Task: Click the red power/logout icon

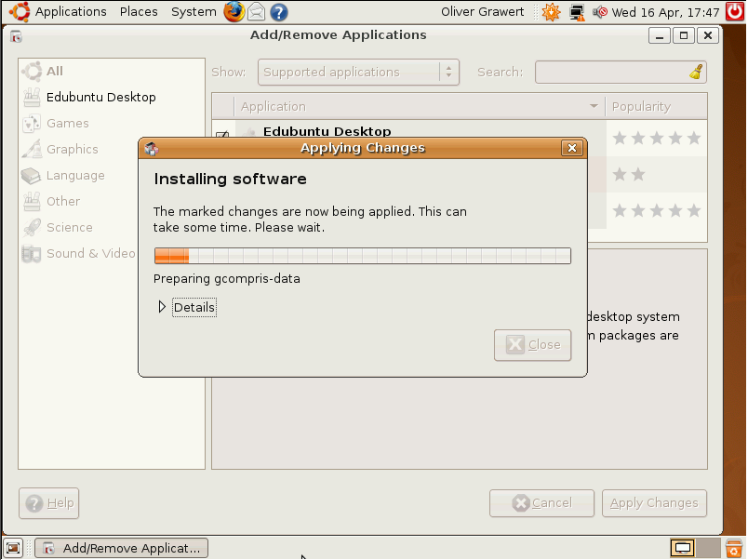Action: point(735,12)
